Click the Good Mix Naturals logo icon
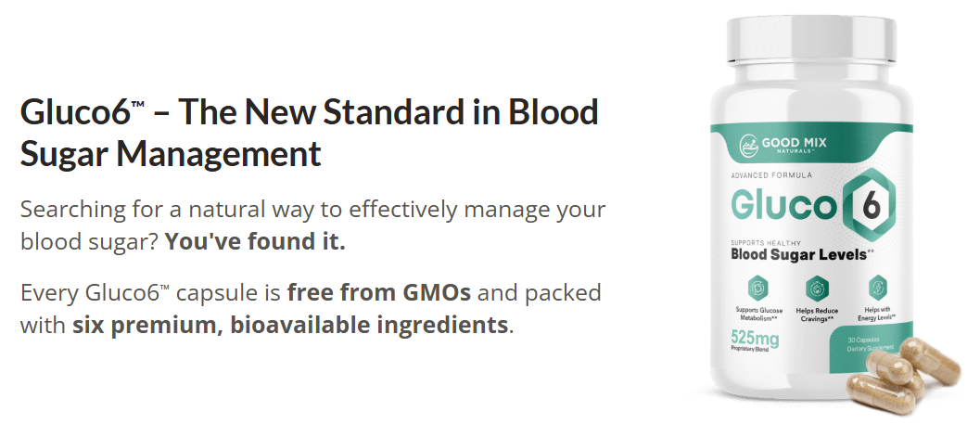 [750, 144]
